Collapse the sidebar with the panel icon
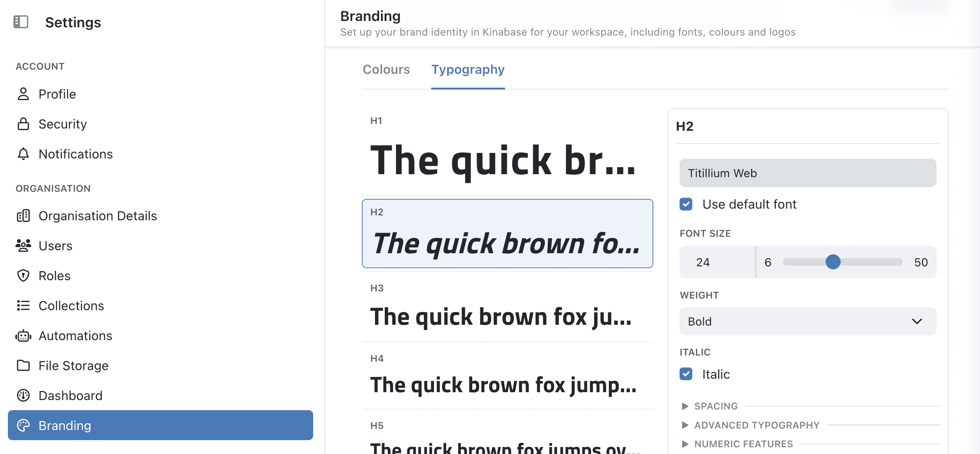 pyautogui.click(x=21, y=22)
